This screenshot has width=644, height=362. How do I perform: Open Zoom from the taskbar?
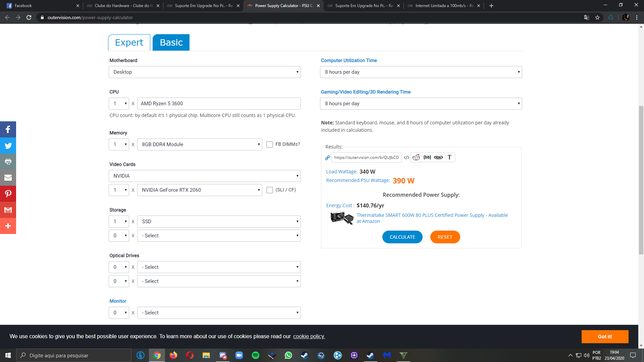click(239, 355)
